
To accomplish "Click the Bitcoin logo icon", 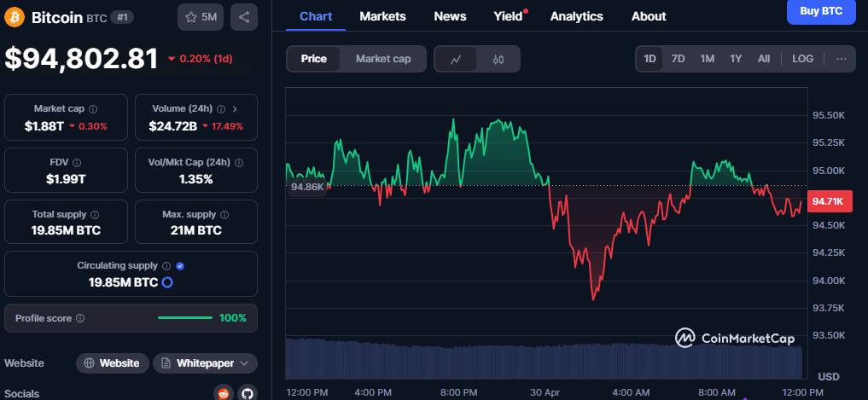I will pyautogui.click(x=15, y=17).
